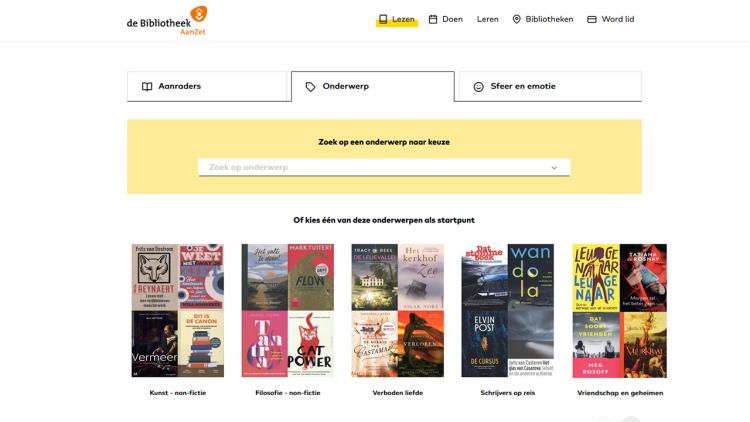
Task: Open the Schrijvers op reis book collage
Action: click(508, 310)
